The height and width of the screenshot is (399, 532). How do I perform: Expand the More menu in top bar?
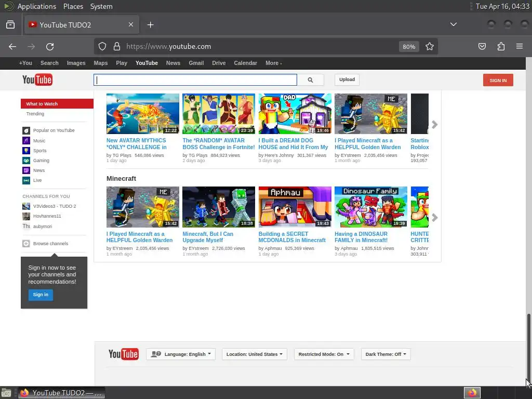tap(273, 63)
